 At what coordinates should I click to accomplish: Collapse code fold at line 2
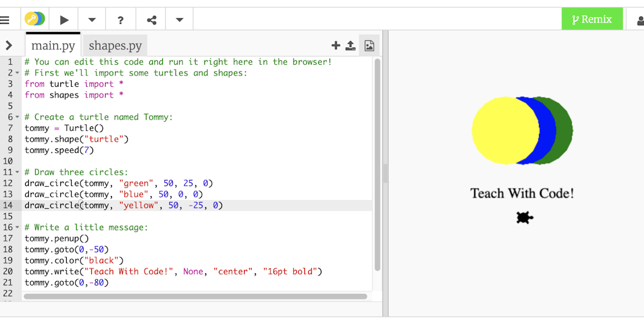(x=17, y=73)
